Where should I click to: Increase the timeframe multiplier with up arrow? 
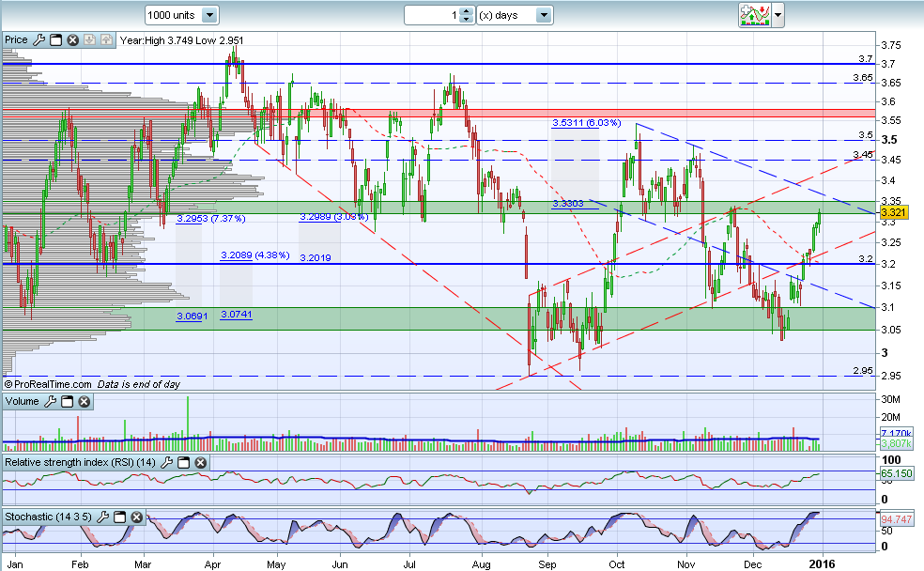[466, 10]
